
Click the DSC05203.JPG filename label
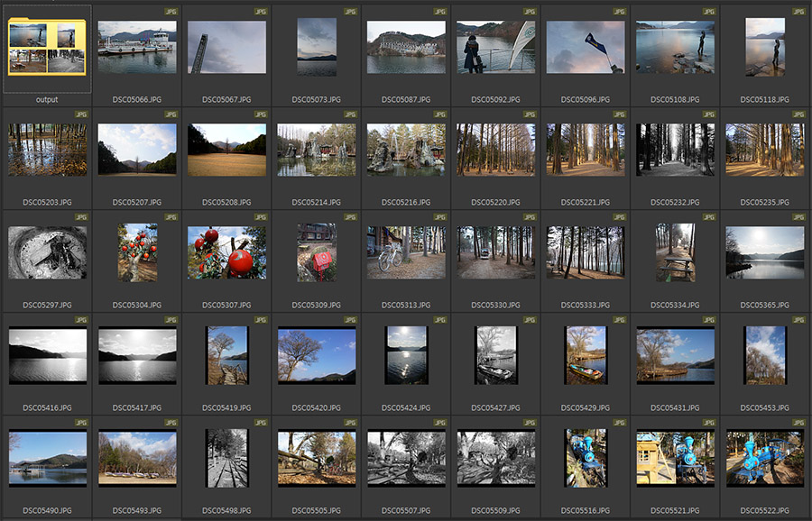click(x=47, y=203)
